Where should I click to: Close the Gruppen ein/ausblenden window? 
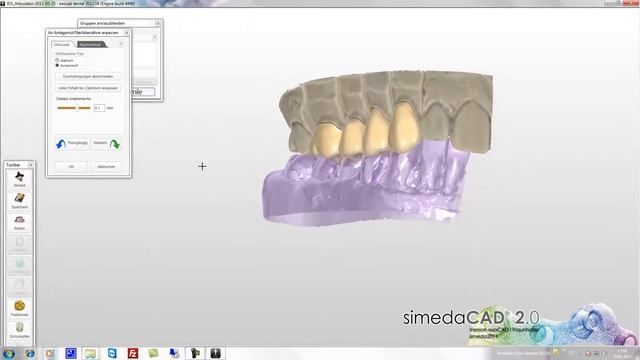click(158, 24)
